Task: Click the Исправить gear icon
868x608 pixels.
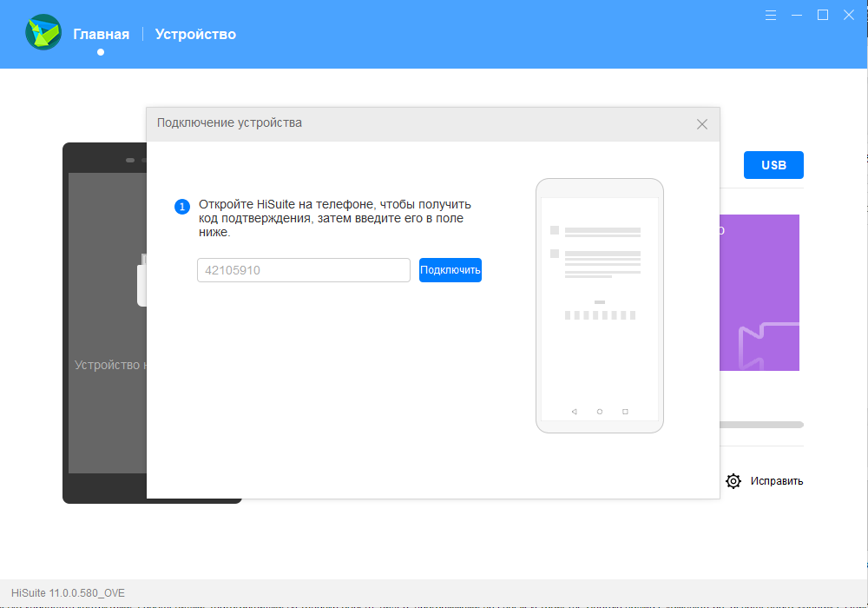Action: [733, 481]
